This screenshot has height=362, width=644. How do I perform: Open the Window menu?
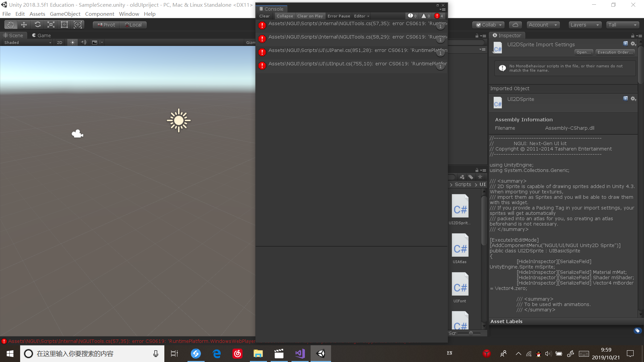[129, 14]
